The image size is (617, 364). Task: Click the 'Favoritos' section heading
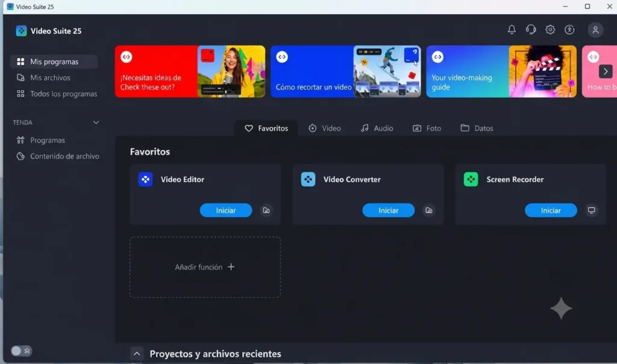coord(150,151)
